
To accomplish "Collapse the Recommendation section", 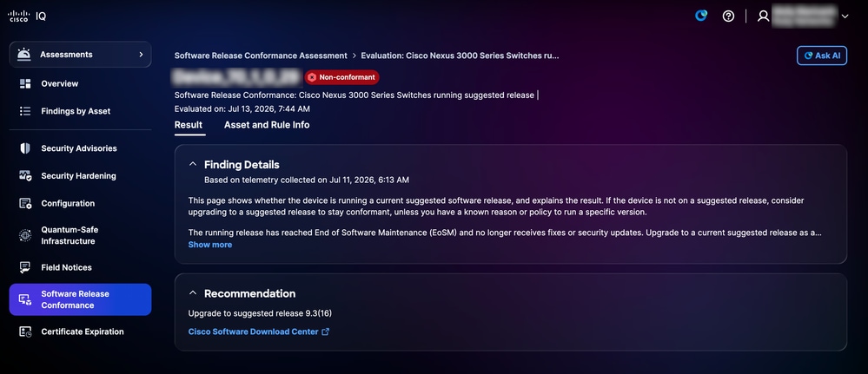I will 193,293.
